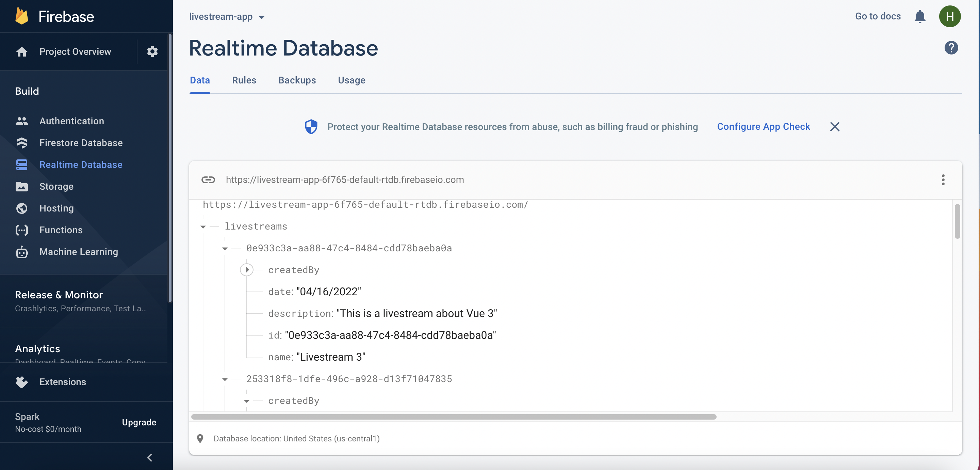
Task: Click Go to docs link
Action: 878,16
